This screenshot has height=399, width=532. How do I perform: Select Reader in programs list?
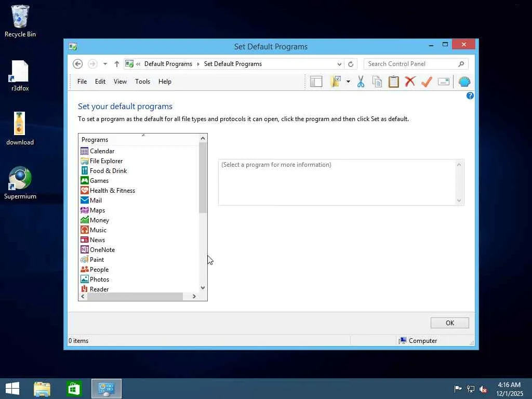click(99, 289)
